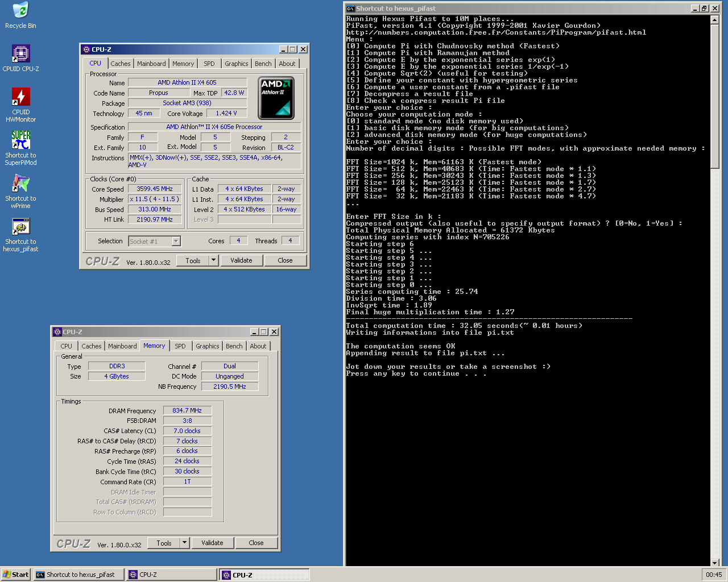Open the SPD tab in upper CPU-Z window
Screen dimensions: 728x582
(x=209, y=64)
